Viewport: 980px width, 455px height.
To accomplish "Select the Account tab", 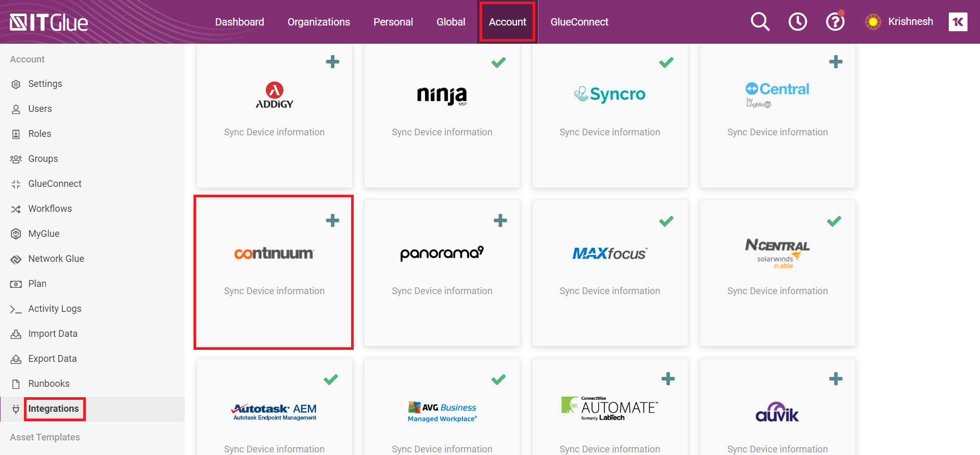I will pyautogui.click(x=508, y=22).
